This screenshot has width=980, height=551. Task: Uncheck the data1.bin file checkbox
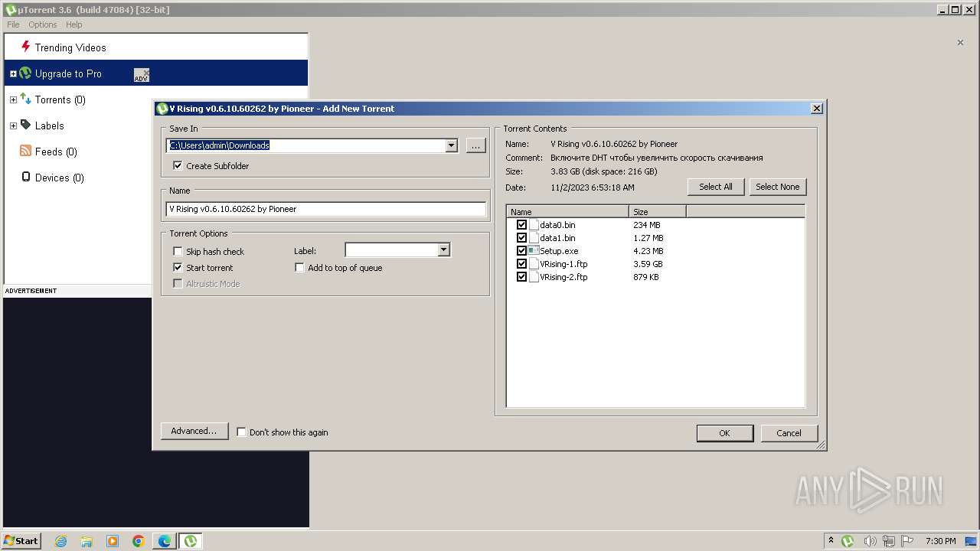[521, 238]
